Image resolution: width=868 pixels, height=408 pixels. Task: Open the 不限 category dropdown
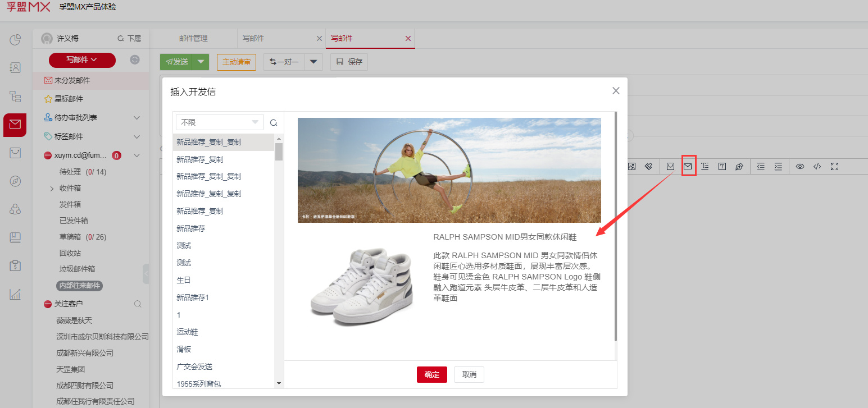click(x=220, y=122)
